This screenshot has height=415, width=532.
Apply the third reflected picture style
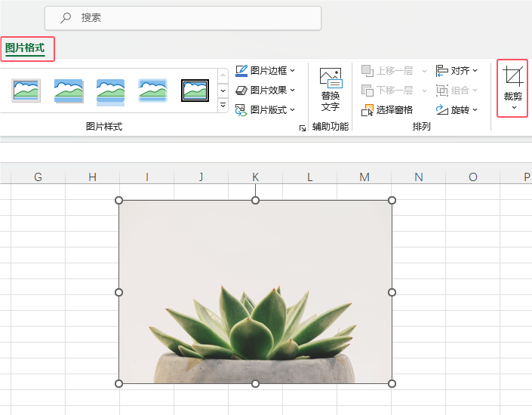point(111,91)
